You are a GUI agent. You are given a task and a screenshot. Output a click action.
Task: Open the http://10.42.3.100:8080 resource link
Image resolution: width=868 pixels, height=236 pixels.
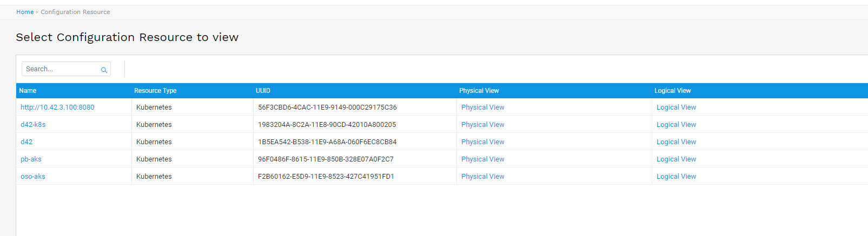57,107
